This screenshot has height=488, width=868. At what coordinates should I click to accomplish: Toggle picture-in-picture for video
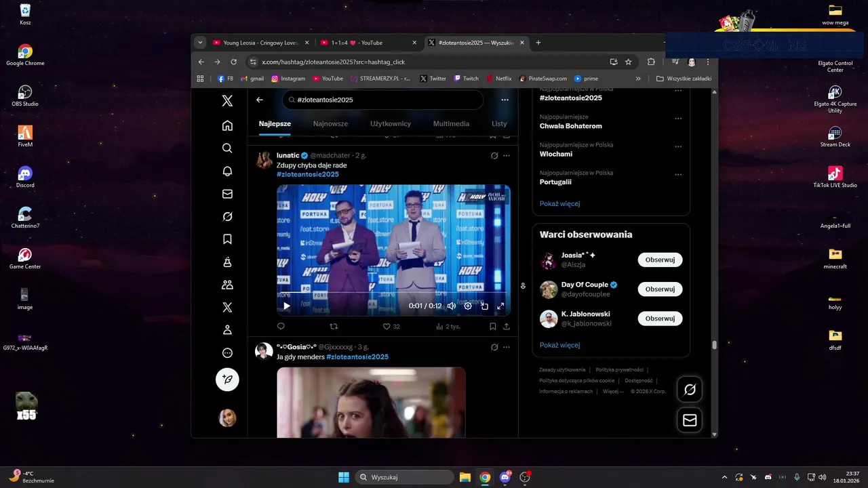pyautogui.click(x=484, y=306)
